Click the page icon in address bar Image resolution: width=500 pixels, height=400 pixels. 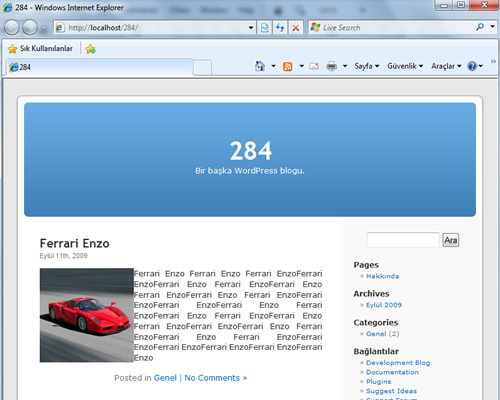tap(60, 28)
